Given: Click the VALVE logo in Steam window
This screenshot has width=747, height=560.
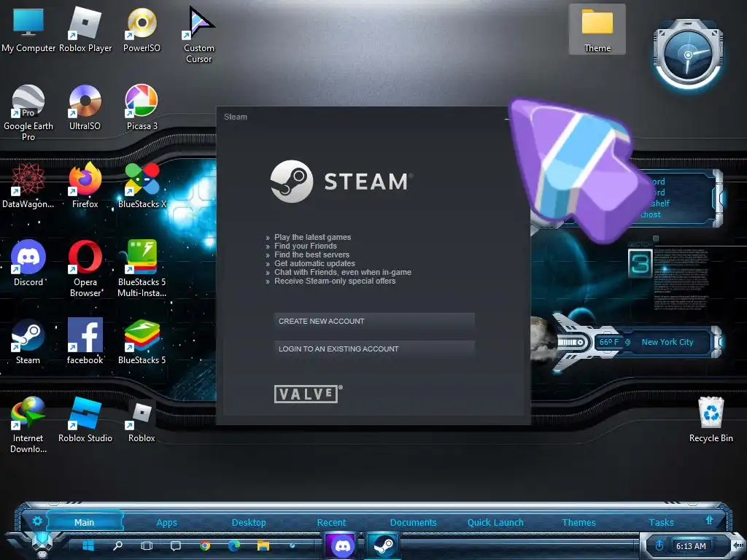Looking at the screenshot, I should coord(308,394).
